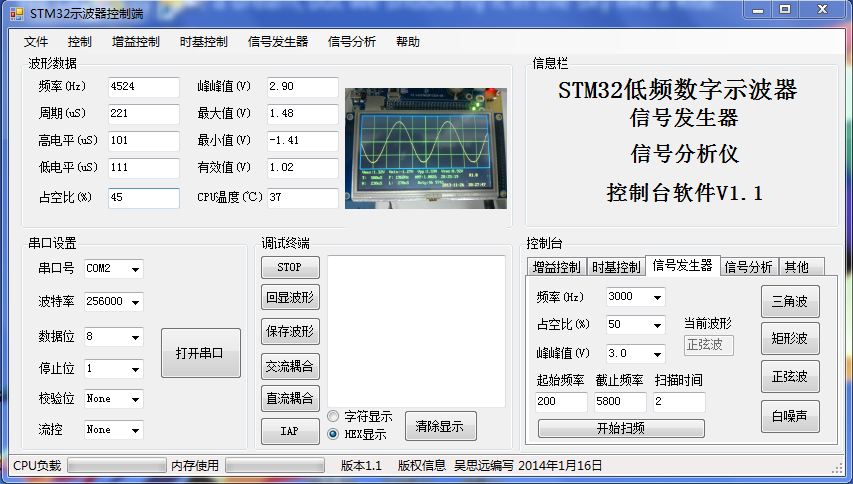Click the STM32 app icon in title bar
Image resolution: width=853 pixels, height=484 pixels.
point(17,14)
